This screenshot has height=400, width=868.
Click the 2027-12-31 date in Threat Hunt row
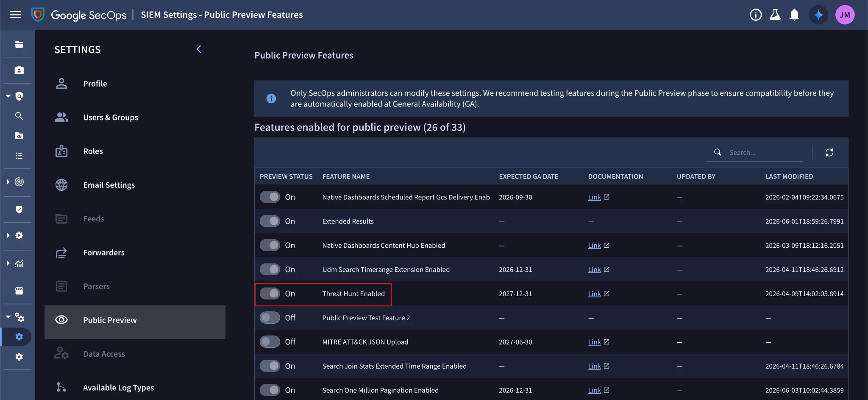[x=515, y=294]
